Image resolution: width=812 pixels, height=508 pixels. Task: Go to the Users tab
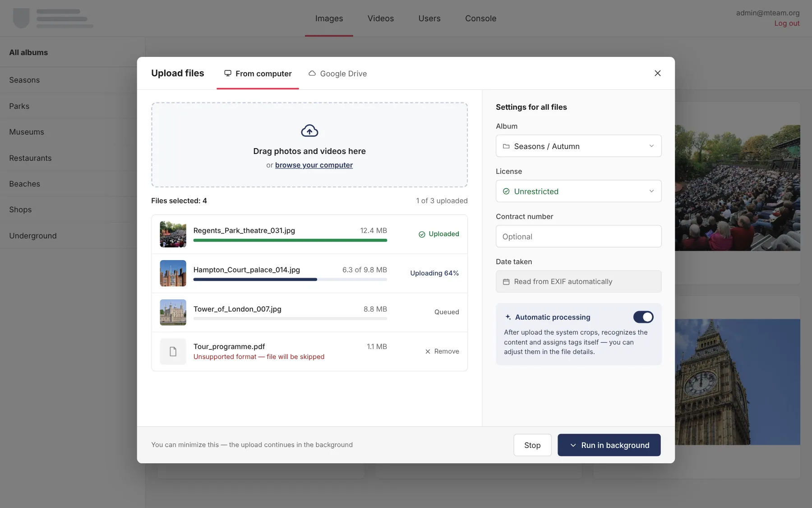[429, 19]
